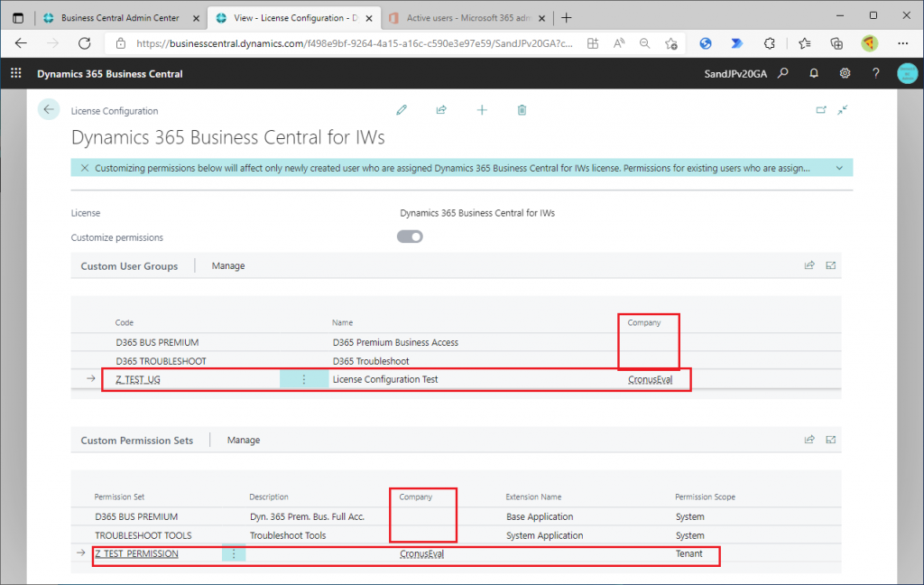Select the System Application extension name cell
The height and width of the screenshot is (585, 924).
click(544, 535)
